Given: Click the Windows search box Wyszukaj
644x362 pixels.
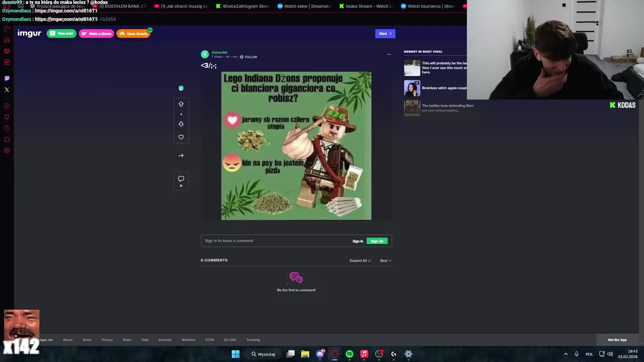Looking at the screenshot, I should pyautogui.click(x=264, y=354).
